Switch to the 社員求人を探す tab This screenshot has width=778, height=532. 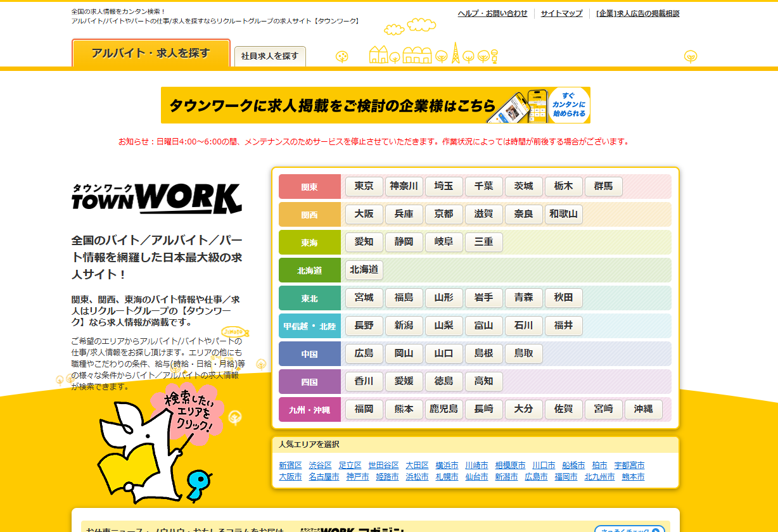(x=270, y=56)
